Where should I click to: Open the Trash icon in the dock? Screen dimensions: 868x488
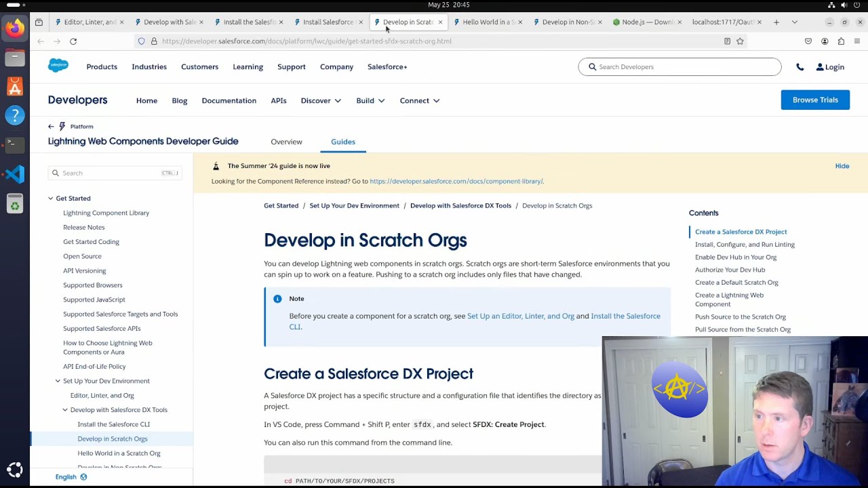pos(14,203)
